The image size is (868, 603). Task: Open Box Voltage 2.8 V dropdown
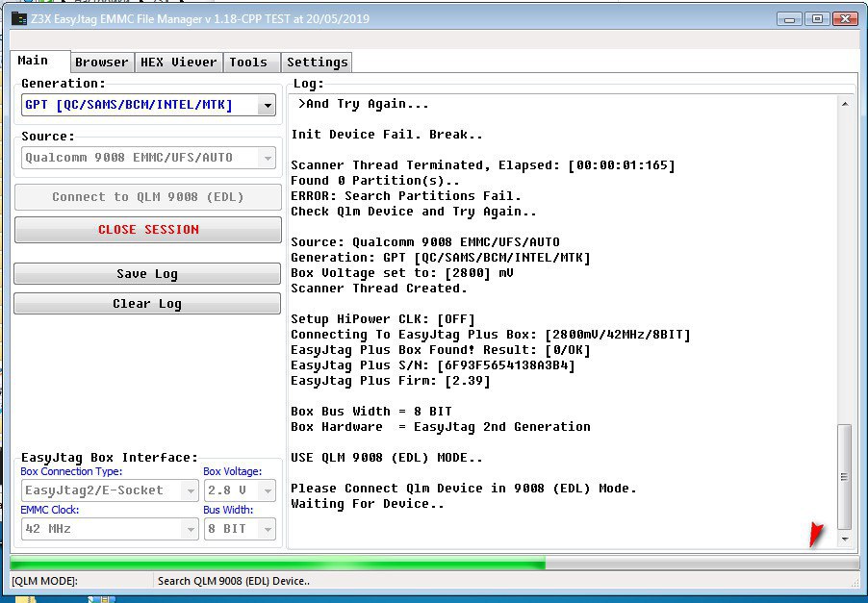pyautogui.click(x=240, y=490)
